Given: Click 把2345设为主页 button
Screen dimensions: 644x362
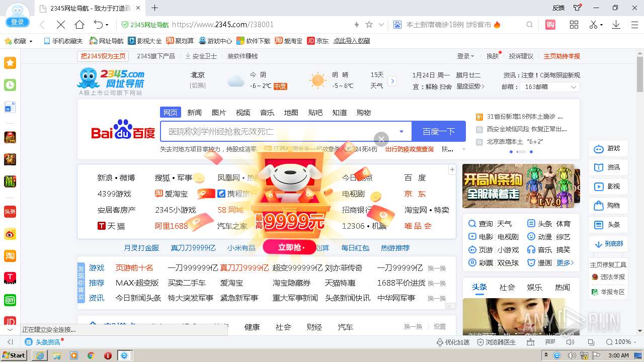Looking at the screenshot, I should click(x=103, y=56).
